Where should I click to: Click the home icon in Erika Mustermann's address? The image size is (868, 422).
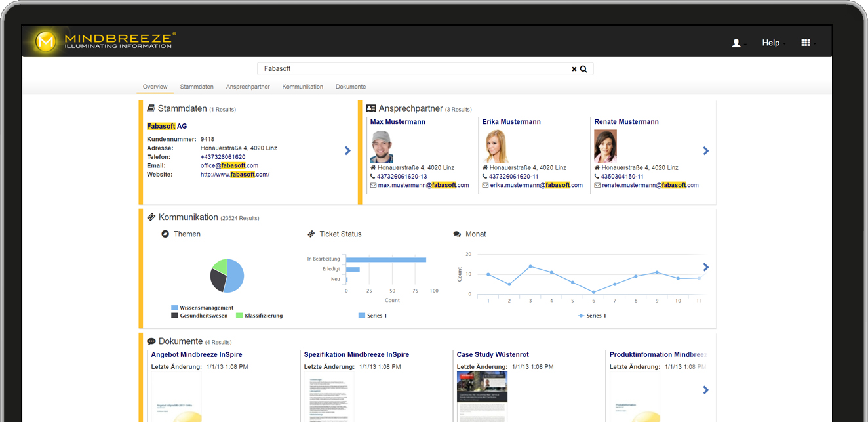(486, 167)
